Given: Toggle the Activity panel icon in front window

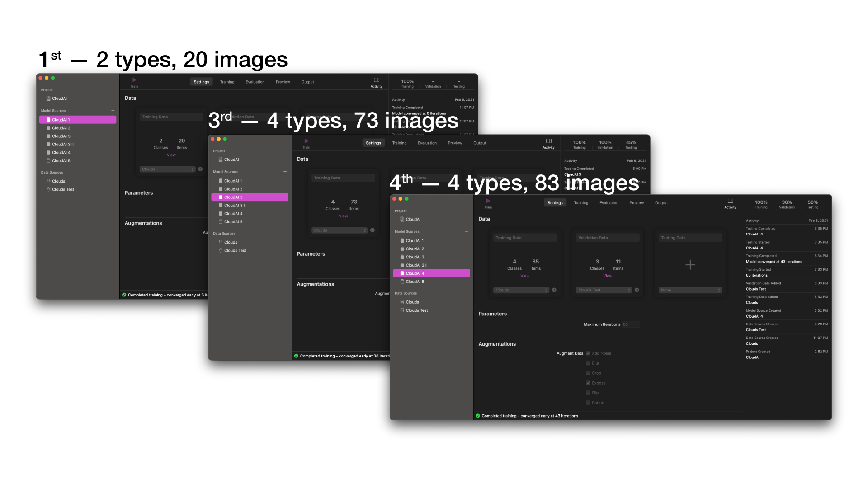Looking at the screenshot, I should point(730,201).
